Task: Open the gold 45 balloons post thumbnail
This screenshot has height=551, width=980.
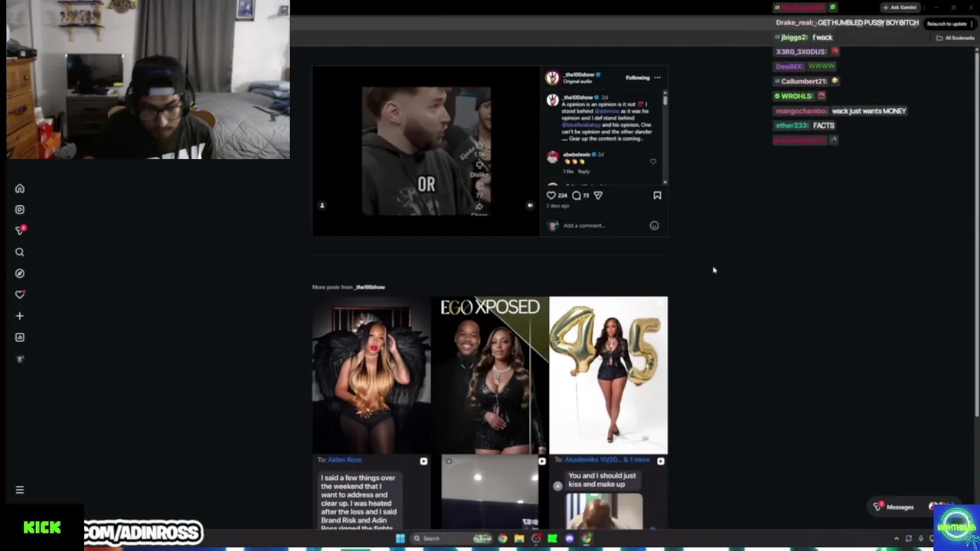Action: [x=608, y=375]
